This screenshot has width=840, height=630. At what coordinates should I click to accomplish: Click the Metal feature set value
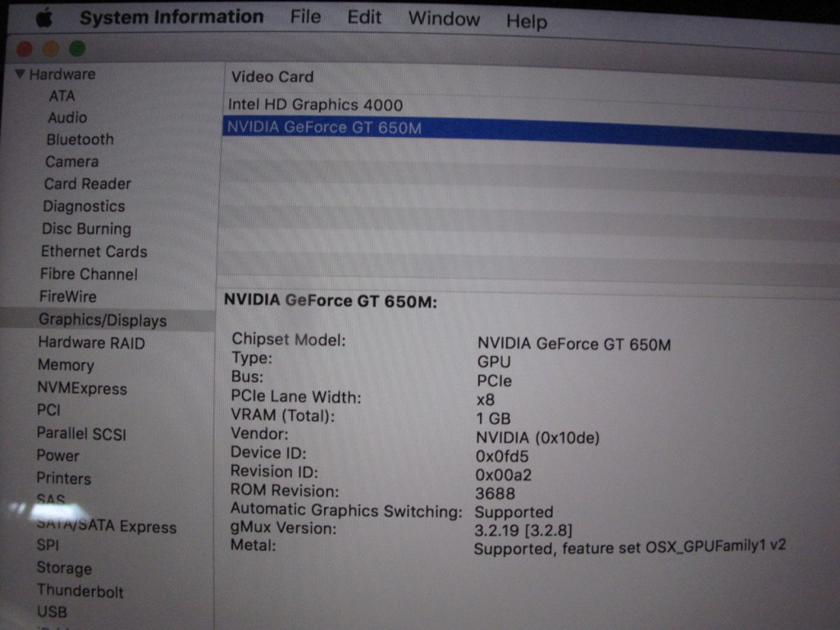629,547
